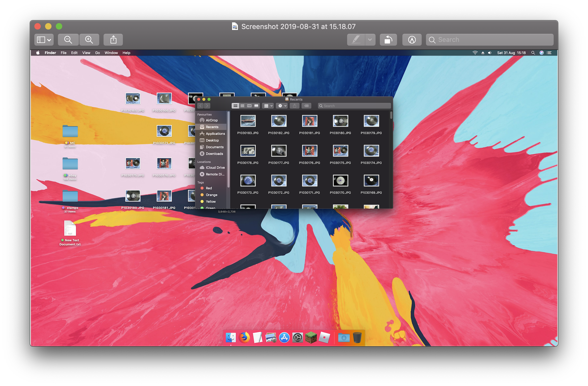The image size is (588, 386).
Task: Click Preview's Share toolbar button
Action: (x=113, y=40)
